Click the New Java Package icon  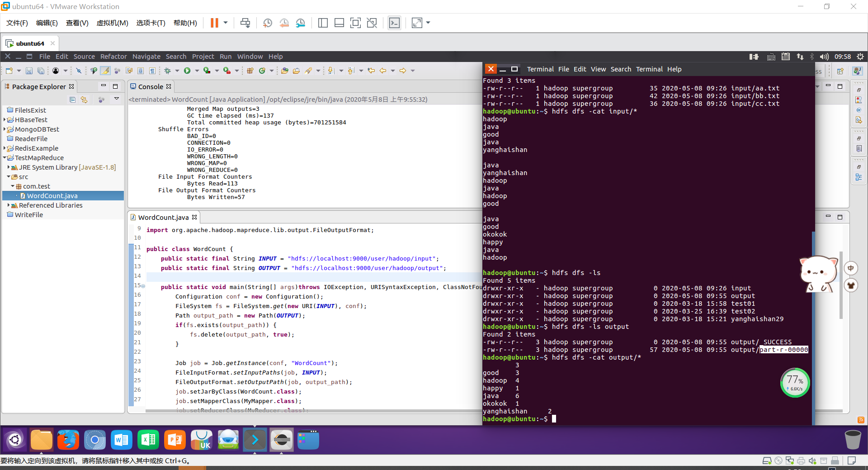pos(250,71)
